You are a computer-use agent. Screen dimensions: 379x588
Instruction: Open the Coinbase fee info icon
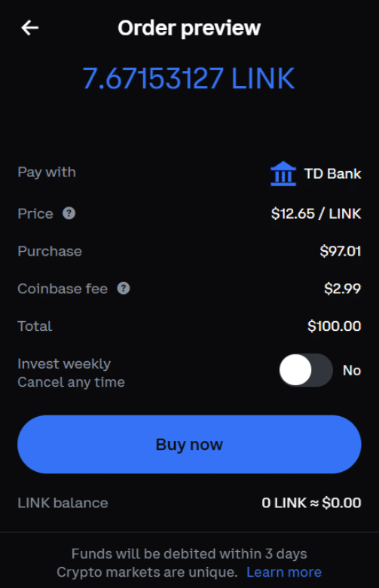click(124, 289)
